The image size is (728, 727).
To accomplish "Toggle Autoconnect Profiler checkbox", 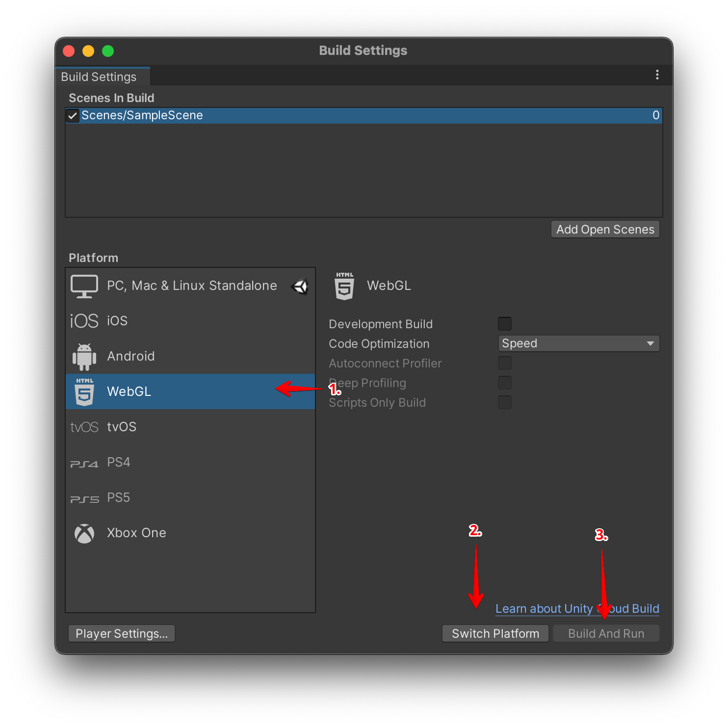I will point(505,363).
